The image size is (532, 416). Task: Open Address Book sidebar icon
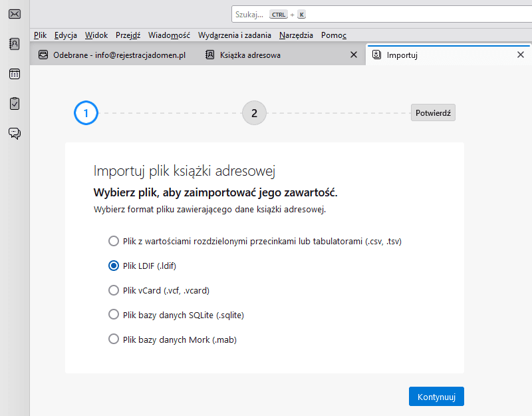[x=14, y=44]
